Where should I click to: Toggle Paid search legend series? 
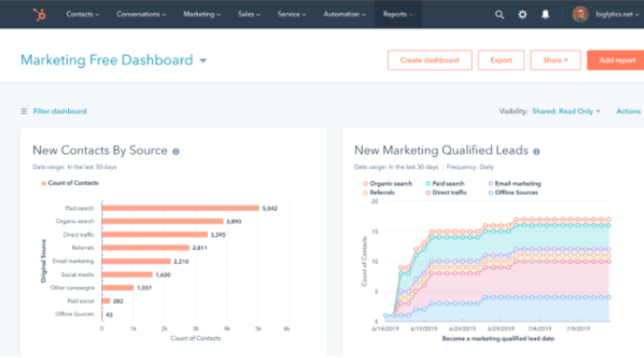tap(445, 184)
